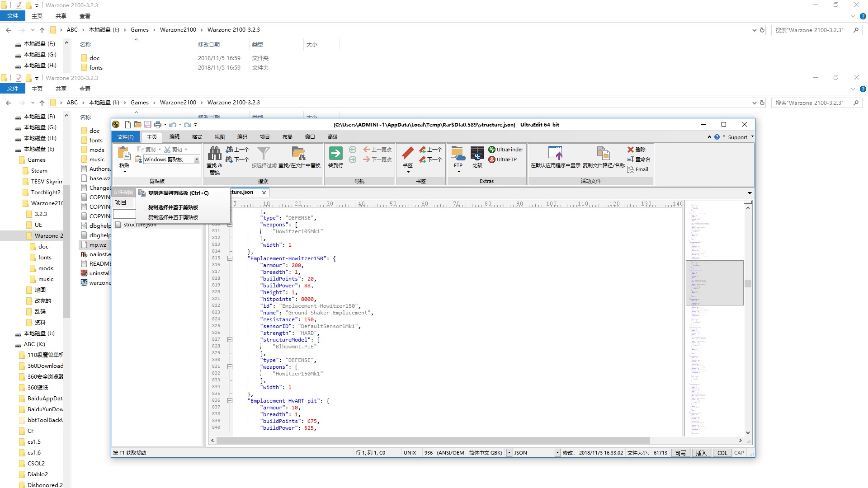Click the Copy File Path/Name icon
Viewport: 868px width, 488px height.
pos(603,154)
